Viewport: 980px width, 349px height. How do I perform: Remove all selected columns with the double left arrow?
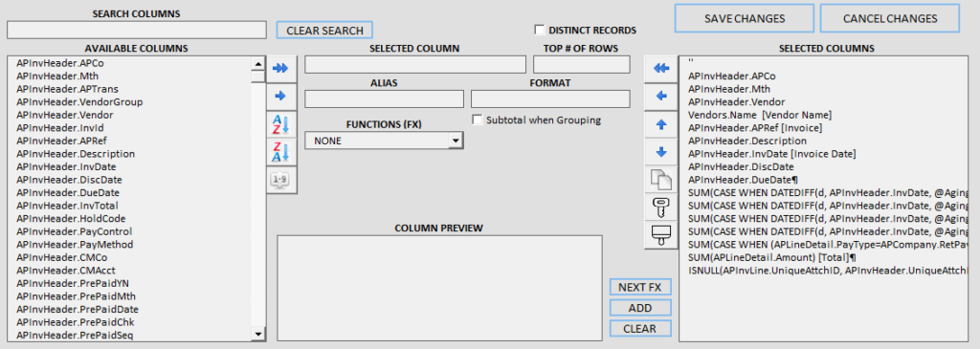point(660,69)
